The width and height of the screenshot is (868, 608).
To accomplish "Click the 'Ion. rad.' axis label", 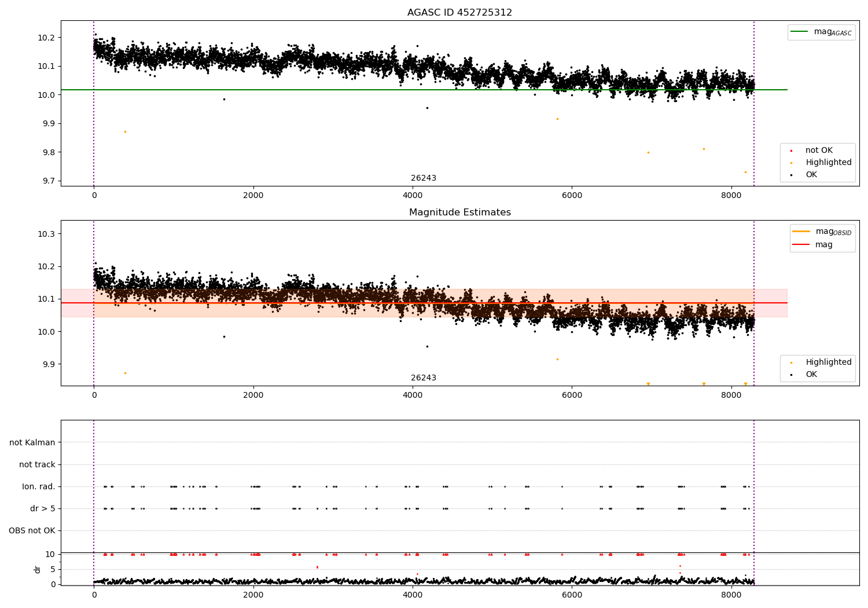I will pos(39,487).
